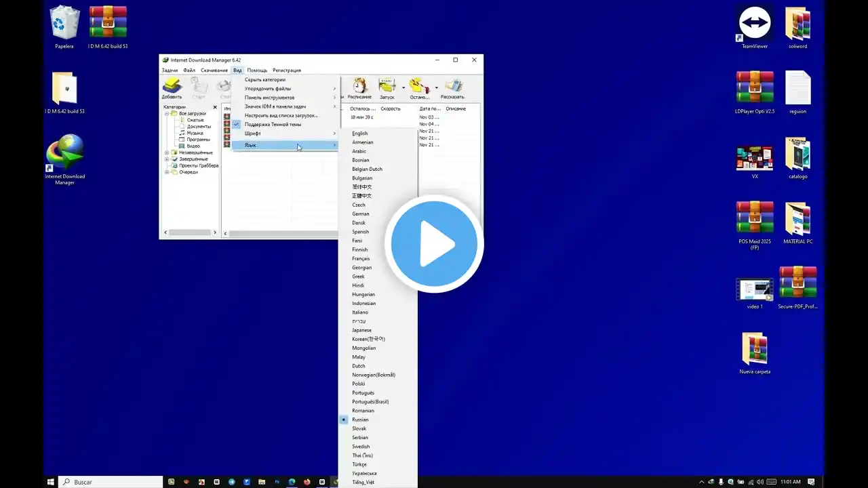Screen dimensions: 868x488
Task: Open the Papelera recycle bin icon
Action: pos(64,27)
